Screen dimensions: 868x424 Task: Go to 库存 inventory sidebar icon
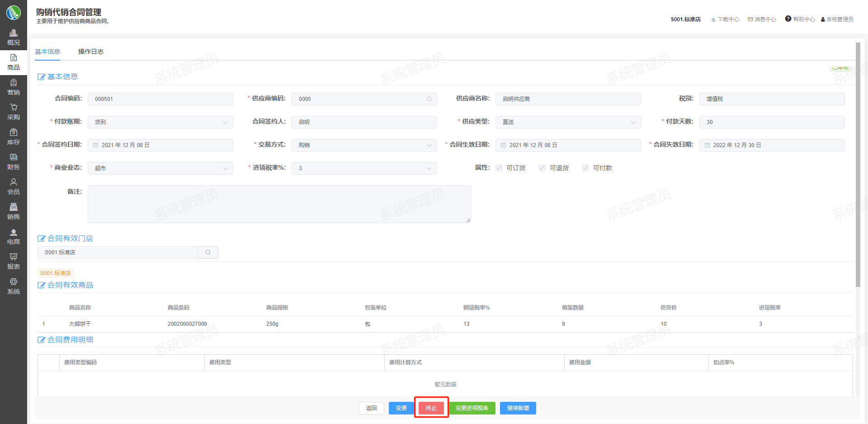click(14, 133)
